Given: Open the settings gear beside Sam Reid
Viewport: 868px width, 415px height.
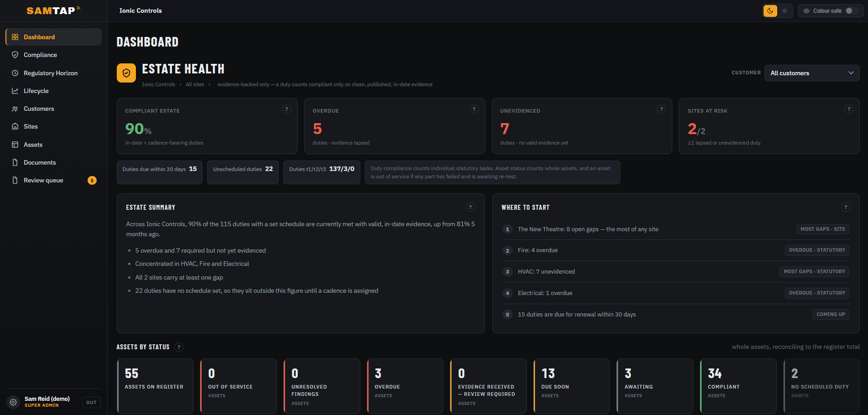Looking at the screenshot, I should pos(13,402).
